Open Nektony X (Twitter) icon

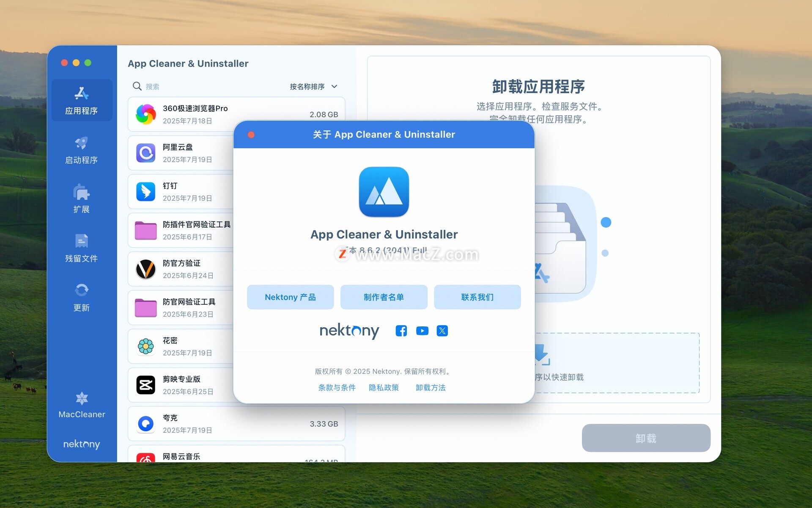tap(442, 331)
